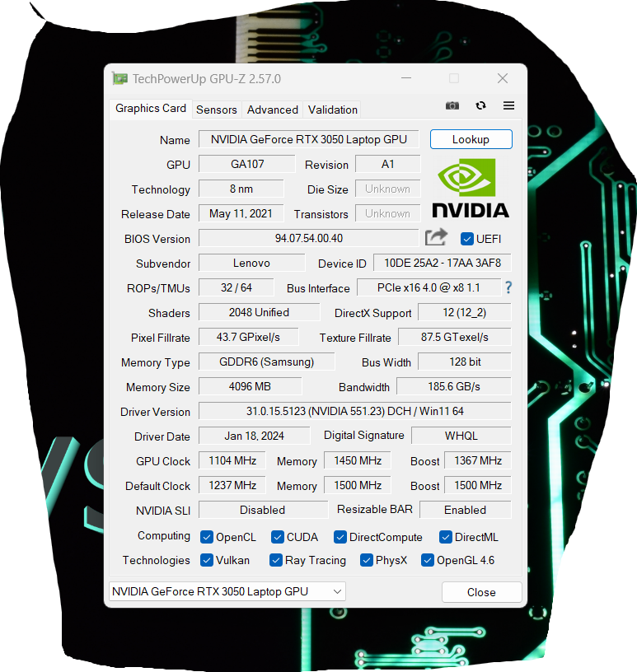
Task: Close the GPU-Z window with X
Action: tap(503, 78)
